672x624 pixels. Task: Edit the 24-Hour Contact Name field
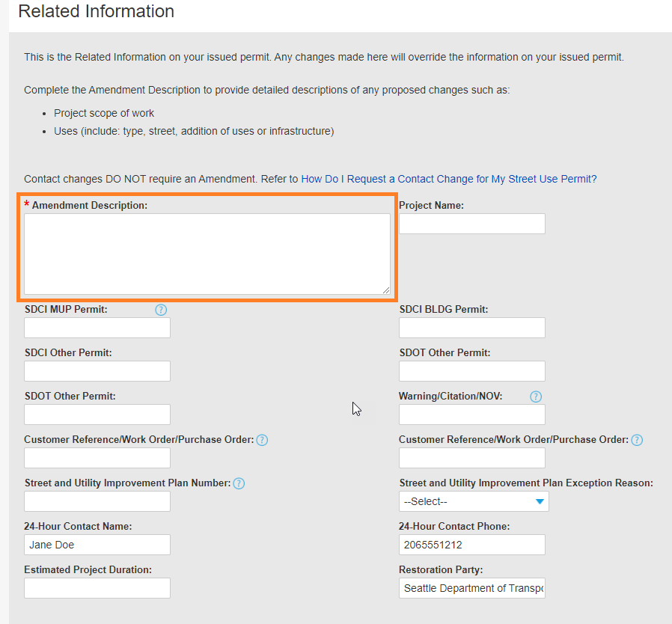click(97, 545)
